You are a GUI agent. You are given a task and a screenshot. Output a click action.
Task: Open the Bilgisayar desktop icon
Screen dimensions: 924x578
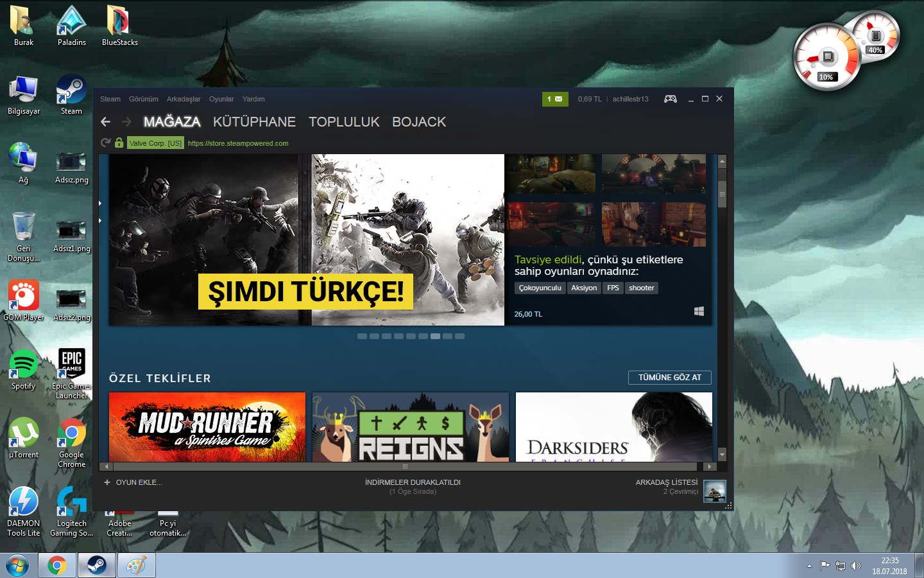[24, 95]
